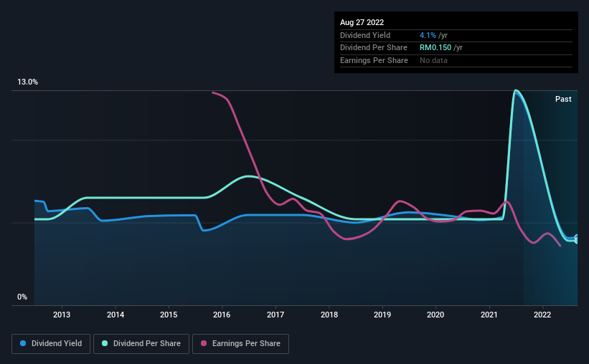Click the pink Earnings Per Share legend dot
Image resolution: width=589 pixels, height=364 pixels.
pyautogui.click(x=204, y=344)
